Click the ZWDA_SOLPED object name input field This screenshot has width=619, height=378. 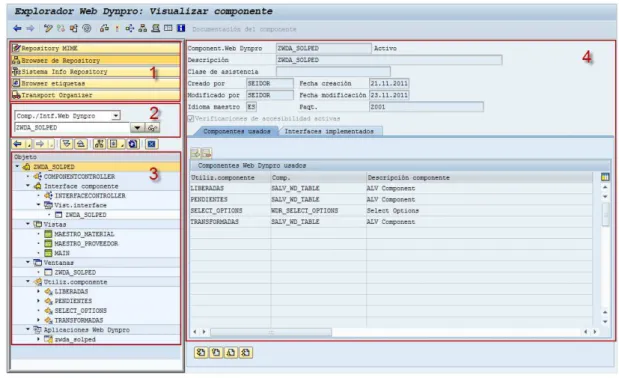pos(72,127)
